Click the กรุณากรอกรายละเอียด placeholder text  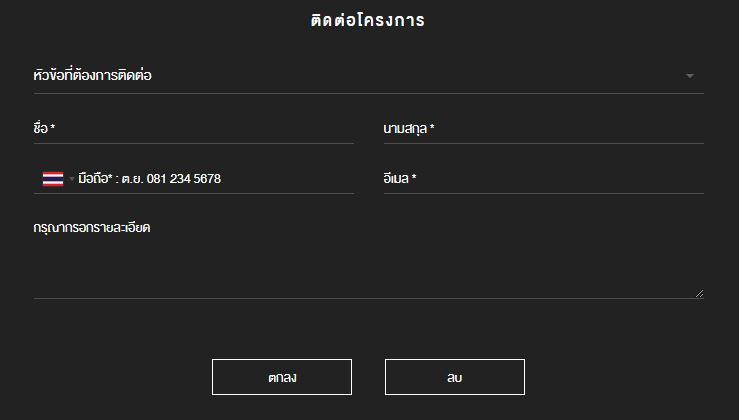(91, 228)
